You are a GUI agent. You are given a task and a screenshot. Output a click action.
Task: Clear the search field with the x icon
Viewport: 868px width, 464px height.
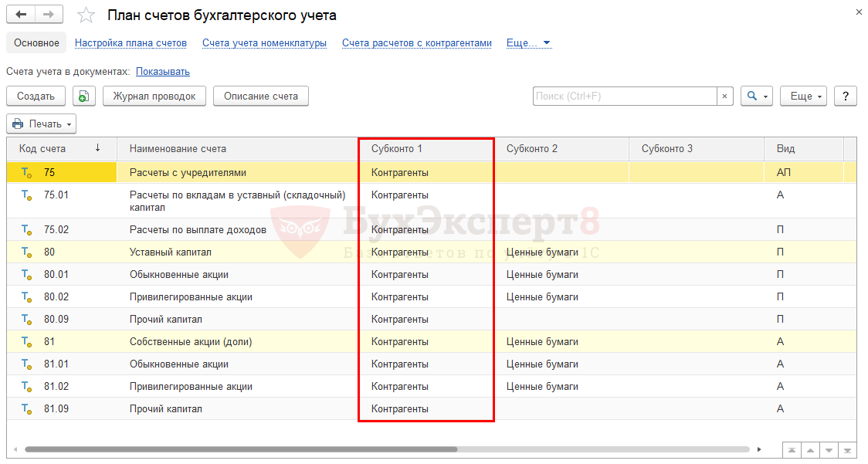click(x=725, y=97)
